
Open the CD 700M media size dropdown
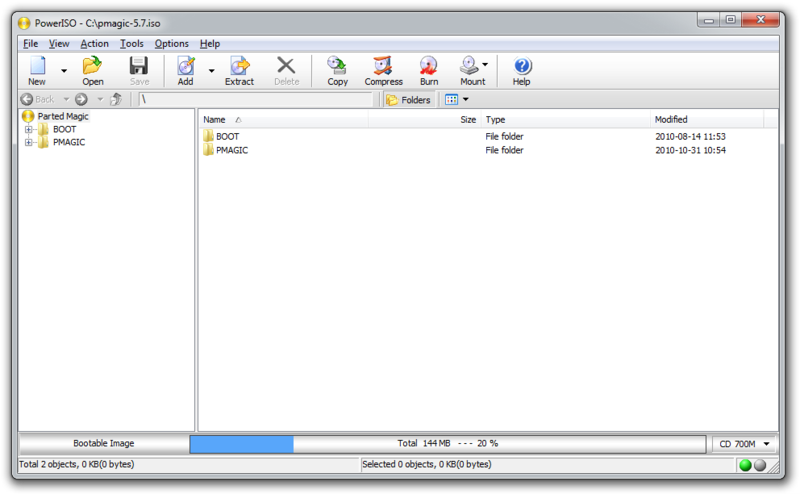tap(745, 443)
